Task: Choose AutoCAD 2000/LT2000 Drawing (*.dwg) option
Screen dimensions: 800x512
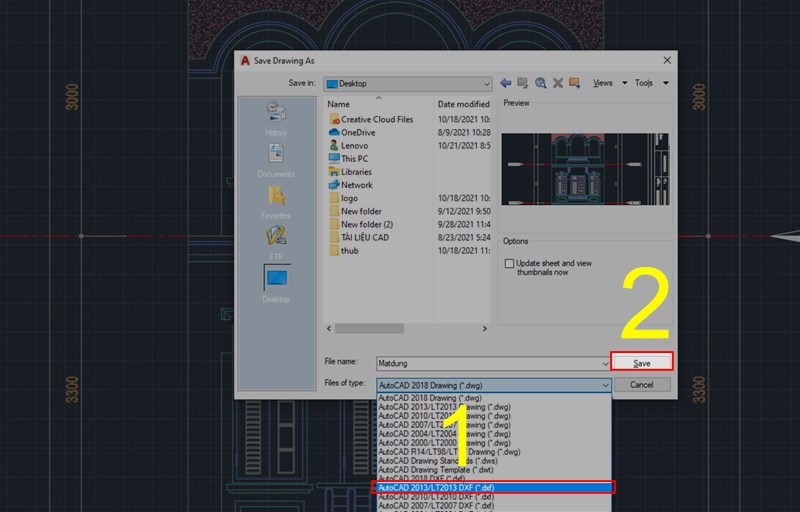Action: coord(494,443)
